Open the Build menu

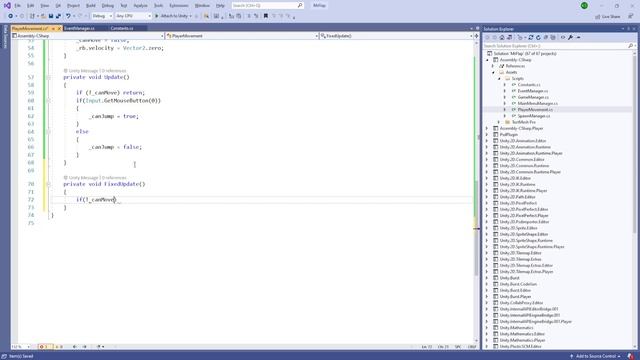[91, 6]
